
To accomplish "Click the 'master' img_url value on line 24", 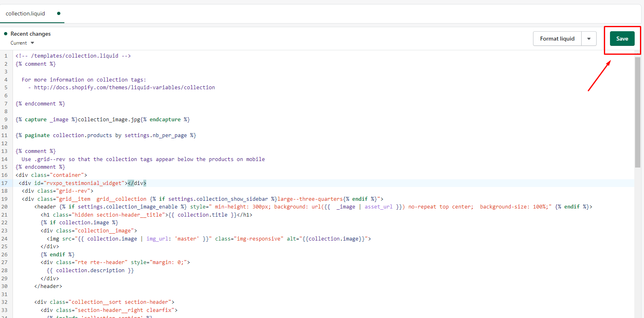I will click(187, 238).
